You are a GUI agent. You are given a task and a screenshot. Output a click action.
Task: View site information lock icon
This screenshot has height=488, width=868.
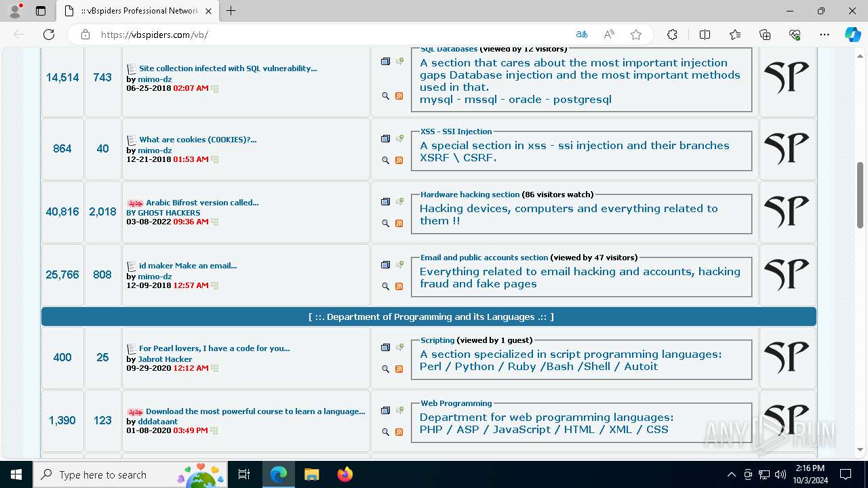[85, 35]
